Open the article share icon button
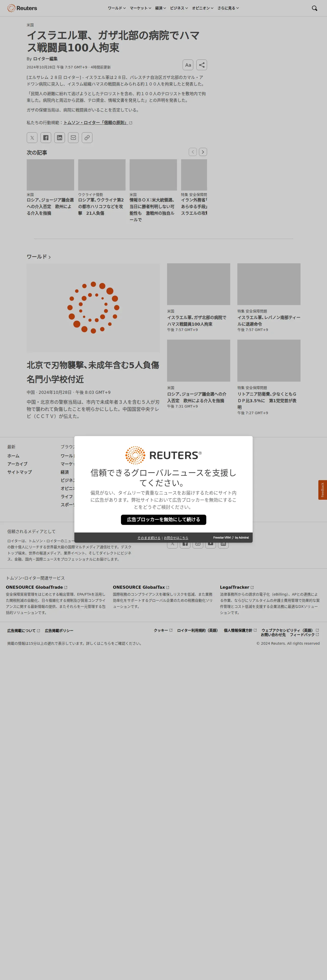Screen dimensions: 327x980 (x=202, y=65)
